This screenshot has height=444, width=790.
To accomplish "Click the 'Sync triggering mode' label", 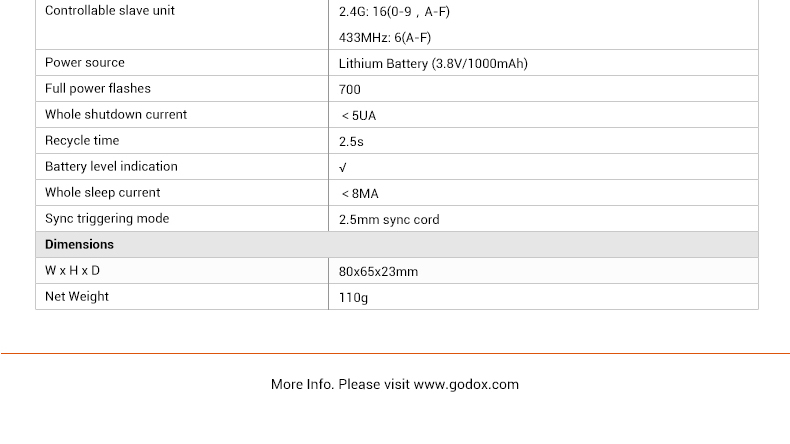I will click(107, 218).
